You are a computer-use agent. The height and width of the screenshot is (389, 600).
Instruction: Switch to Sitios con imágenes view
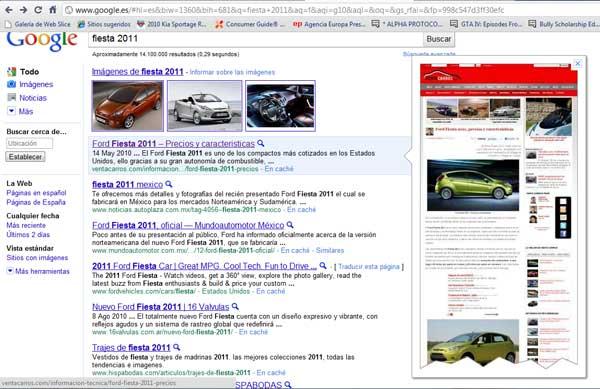coord(37,258)
